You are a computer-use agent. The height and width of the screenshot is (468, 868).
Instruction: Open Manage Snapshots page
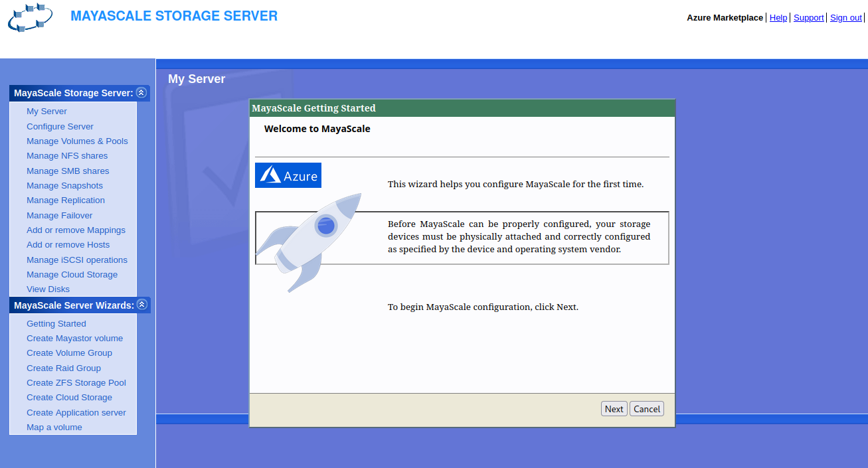pyautogui.click(x=64, y=186)
